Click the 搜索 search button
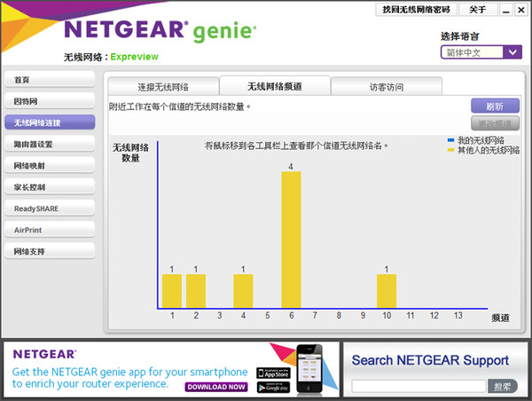 503,386
